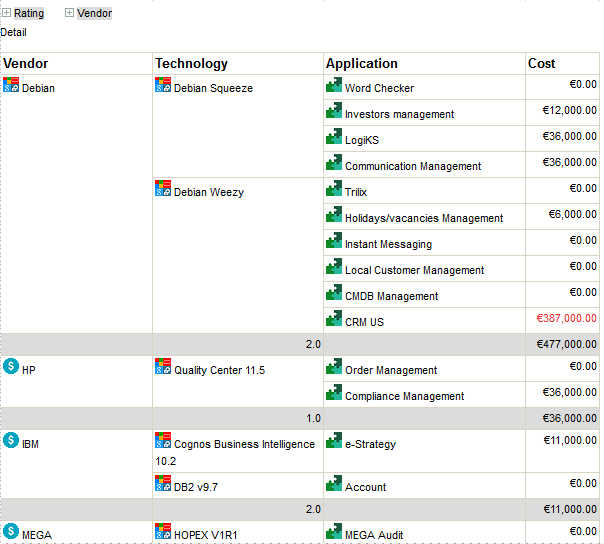
Task: Click the IBM vendor dollar icon
Action: 11,441
